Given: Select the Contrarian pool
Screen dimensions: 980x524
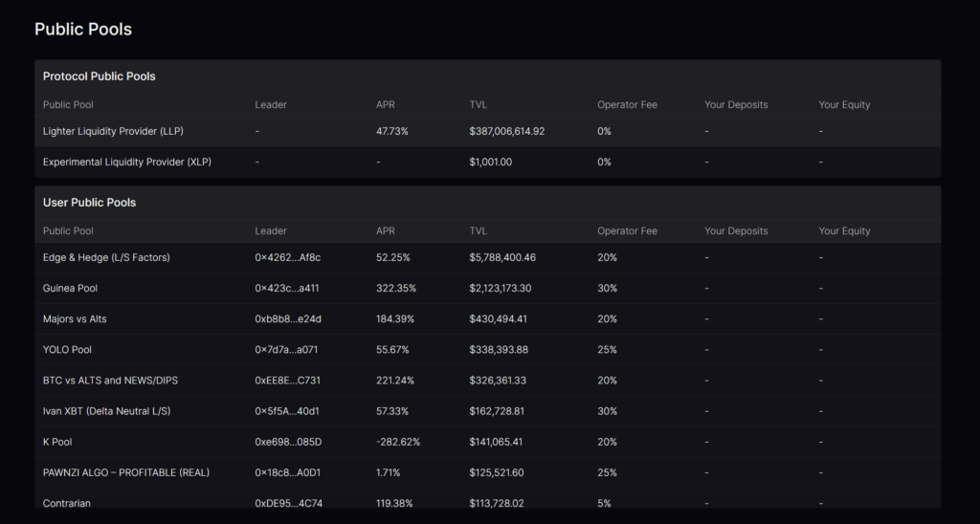Looking at the screenshot, I should (67, 502).
